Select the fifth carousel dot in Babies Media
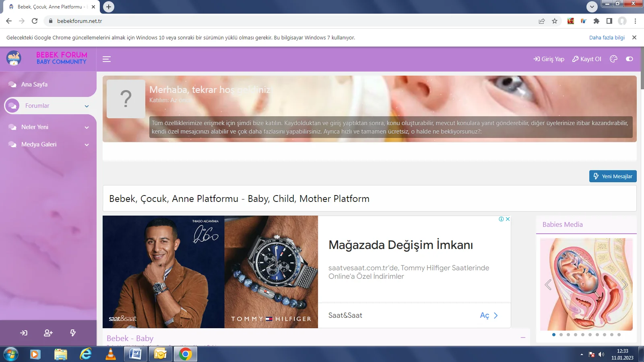The image size is (644, 362). [x=583, y=335]
